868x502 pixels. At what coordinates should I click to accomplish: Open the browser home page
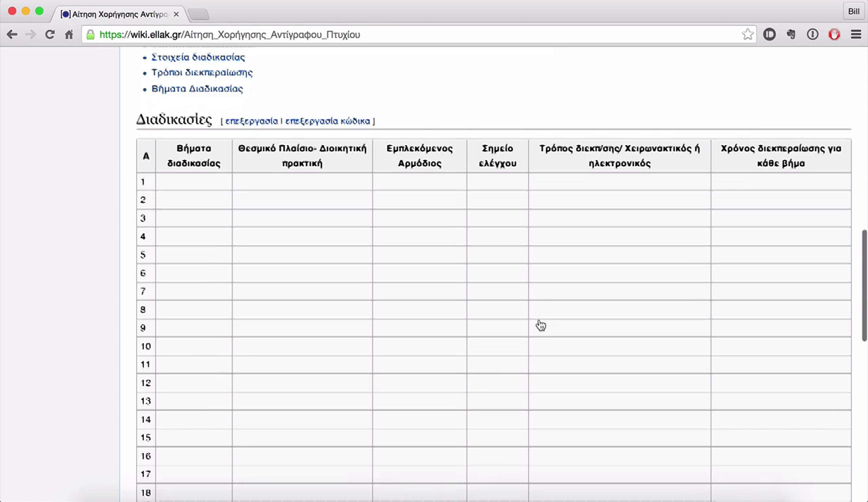coord(69,34)
